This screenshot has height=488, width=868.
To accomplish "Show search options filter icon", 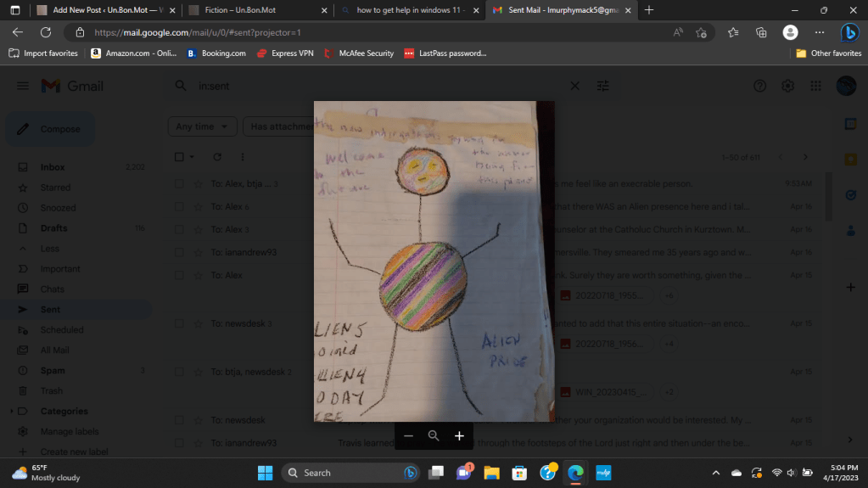I will click(x=603, y=86).
